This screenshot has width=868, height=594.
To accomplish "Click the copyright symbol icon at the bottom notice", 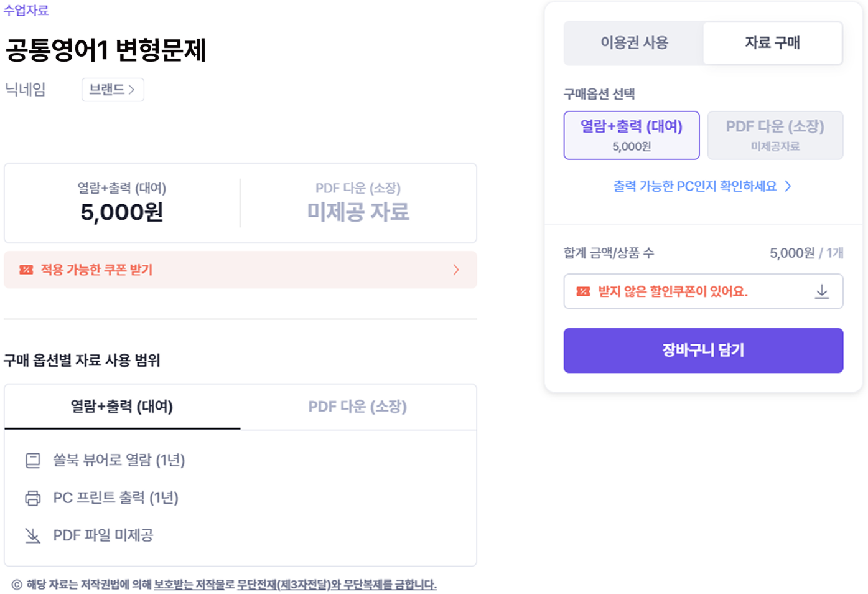I will click(x=17, y=585).
